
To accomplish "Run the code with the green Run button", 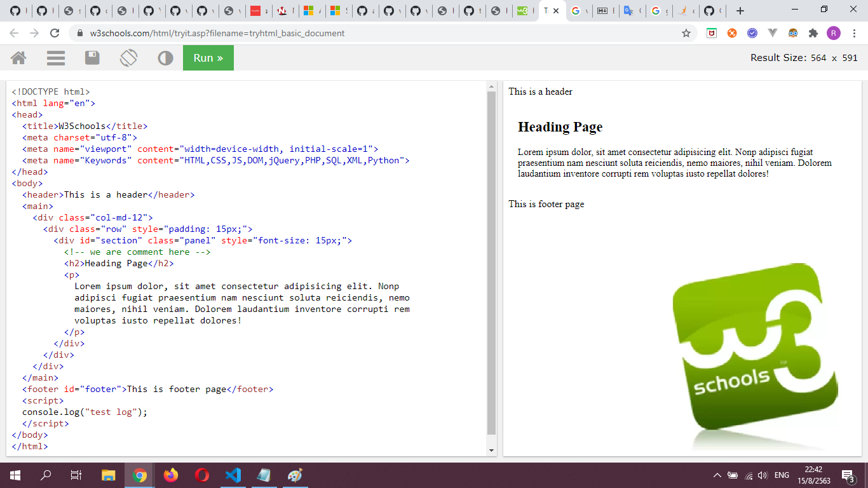I will [208, 58].
